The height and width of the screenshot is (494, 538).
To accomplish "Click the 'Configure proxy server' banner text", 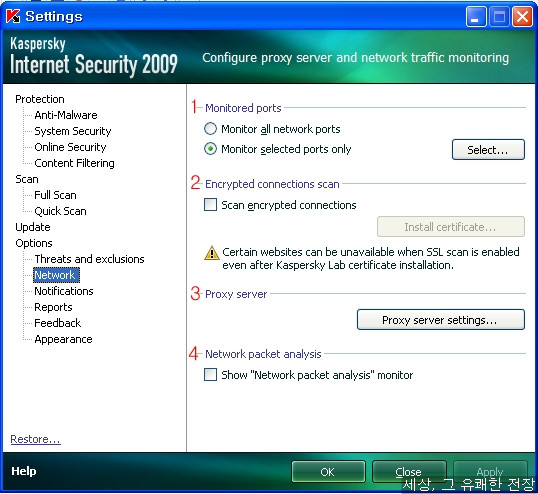I will pyautogui.click(x=355, y=58).
